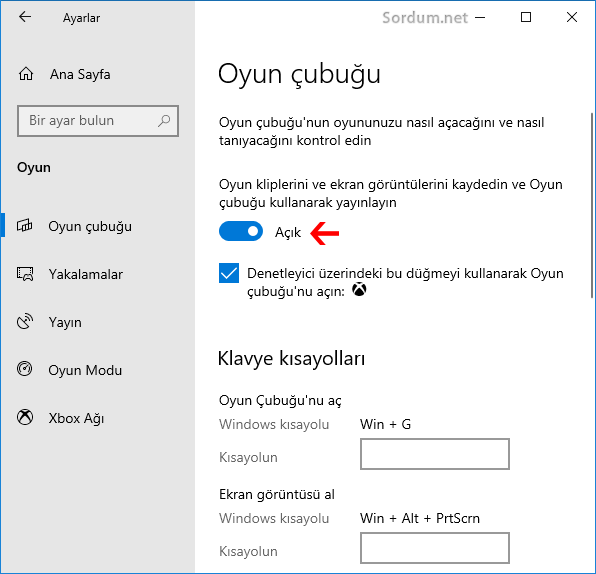
Task: Click the vertical scrollbar on the right
Action: point(592,205)
